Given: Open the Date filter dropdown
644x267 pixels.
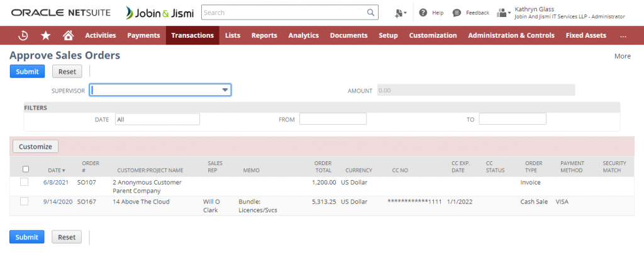Looking at the screenshot, I should [157, 119].
